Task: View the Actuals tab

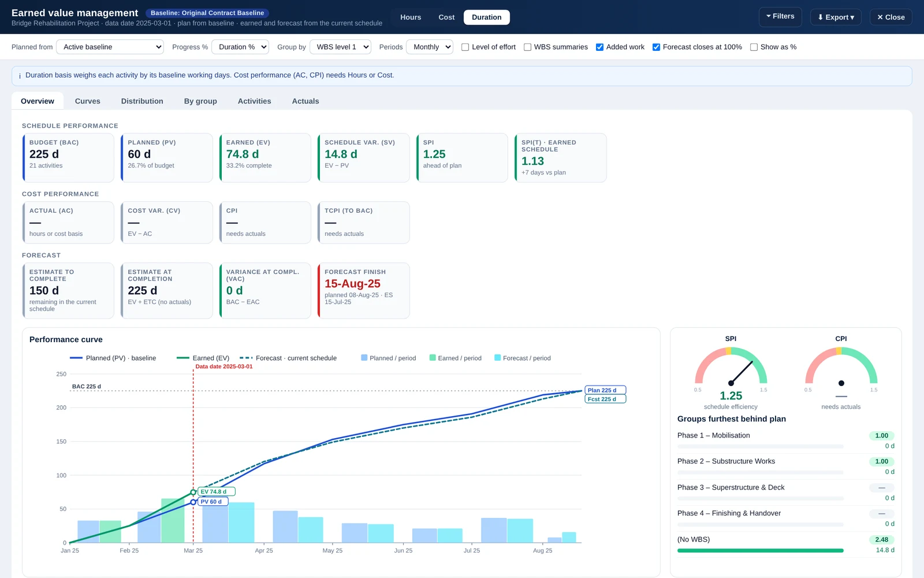Action: (305, 101)
